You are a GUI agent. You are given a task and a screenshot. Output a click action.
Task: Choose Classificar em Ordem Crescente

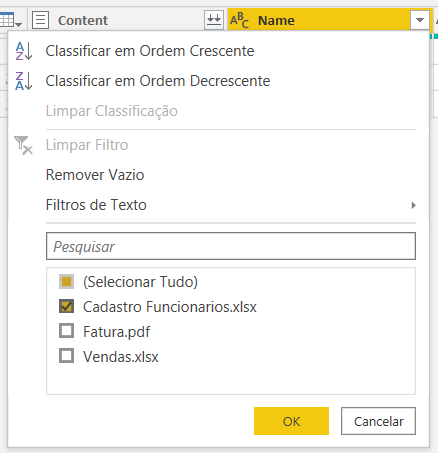click(x=150, y=51)
